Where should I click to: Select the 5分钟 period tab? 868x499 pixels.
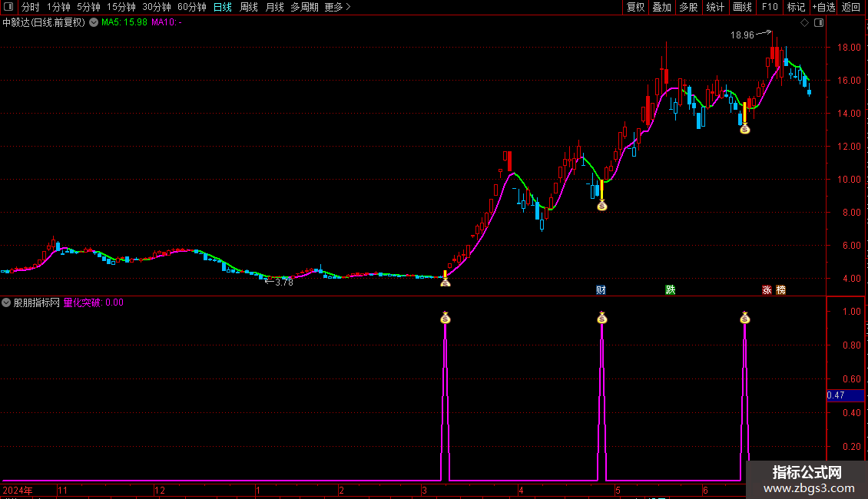[88, 7]
